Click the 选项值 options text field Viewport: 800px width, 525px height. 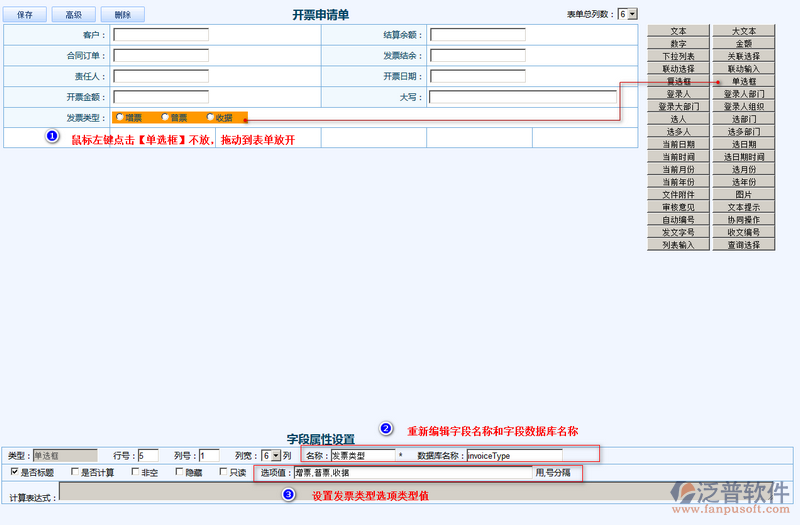(x=412, y=473)
